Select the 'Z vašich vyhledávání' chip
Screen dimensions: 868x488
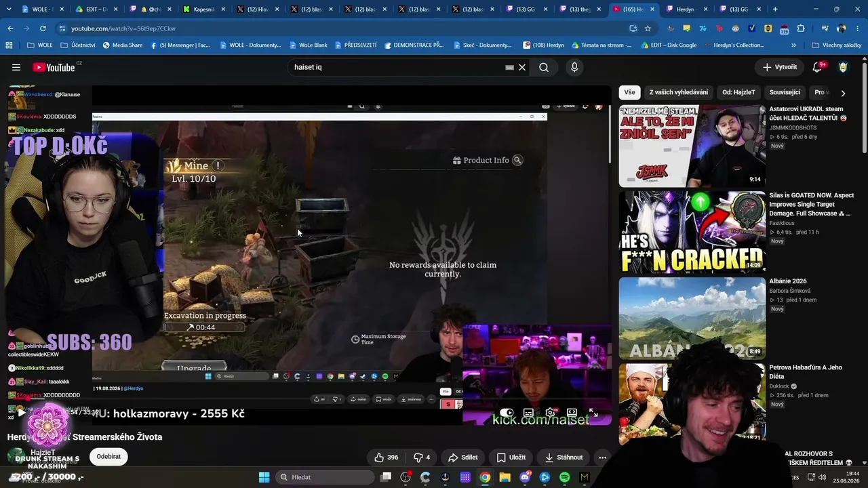(x=679, y=92)
